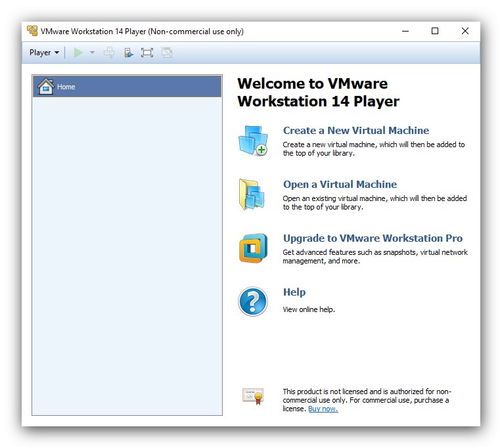Screen dimensions: 502x448
Task: Click the green Power On play button
Action: click(x=78, y=53)
